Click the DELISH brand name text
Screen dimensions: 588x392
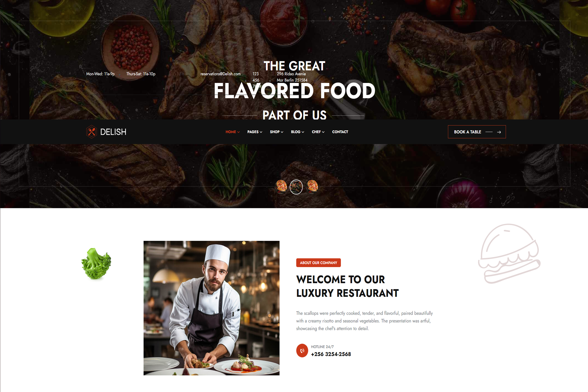click(x=113, y=132)
